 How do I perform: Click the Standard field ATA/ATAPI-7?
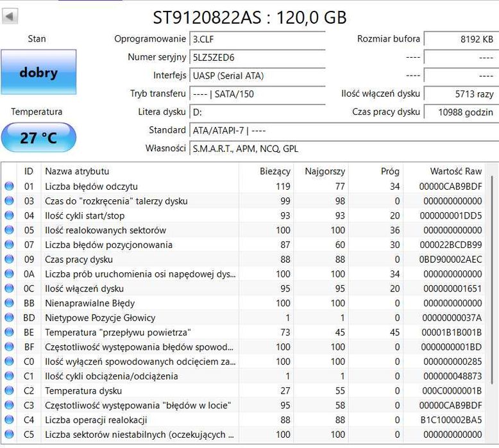tap(344, 130)
